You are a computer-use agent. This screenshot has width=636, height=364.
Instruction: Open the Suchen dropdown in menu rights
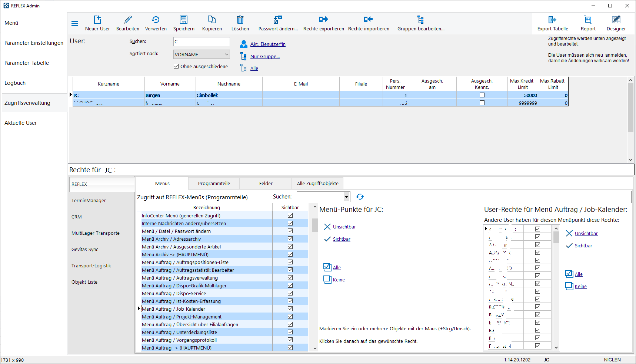click(346, 197)
